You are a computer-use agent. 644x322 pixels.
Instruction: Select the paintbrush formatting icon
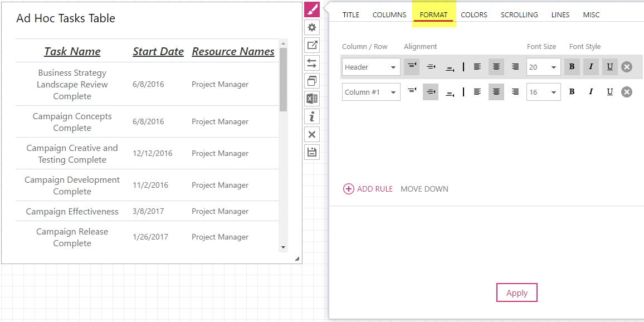pyautogui.click(x=312, y=9)
